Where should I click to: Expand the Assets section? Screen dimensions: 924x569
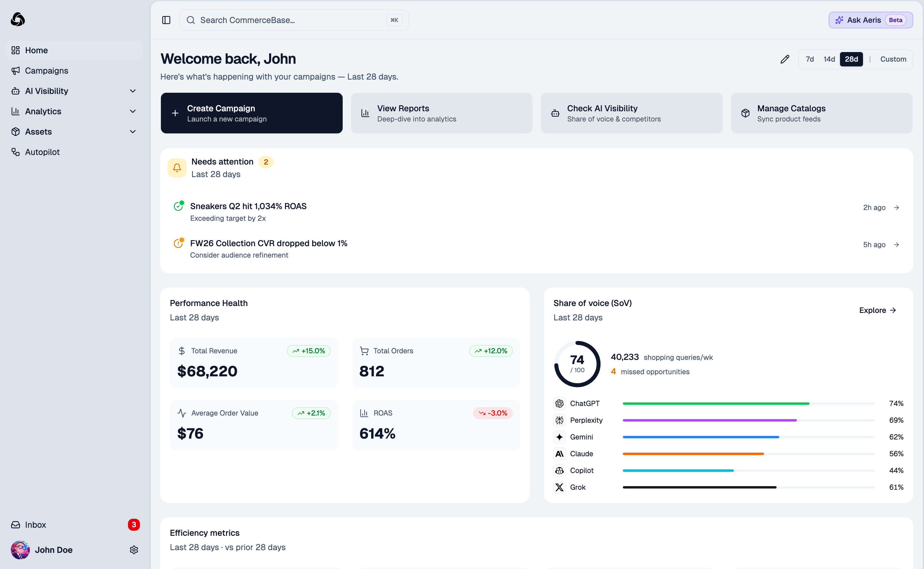point(132,132)
